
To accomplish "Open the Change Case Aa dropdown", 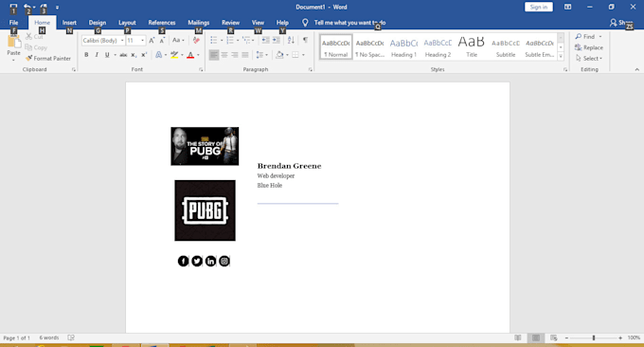I will [x=178, y=40].
